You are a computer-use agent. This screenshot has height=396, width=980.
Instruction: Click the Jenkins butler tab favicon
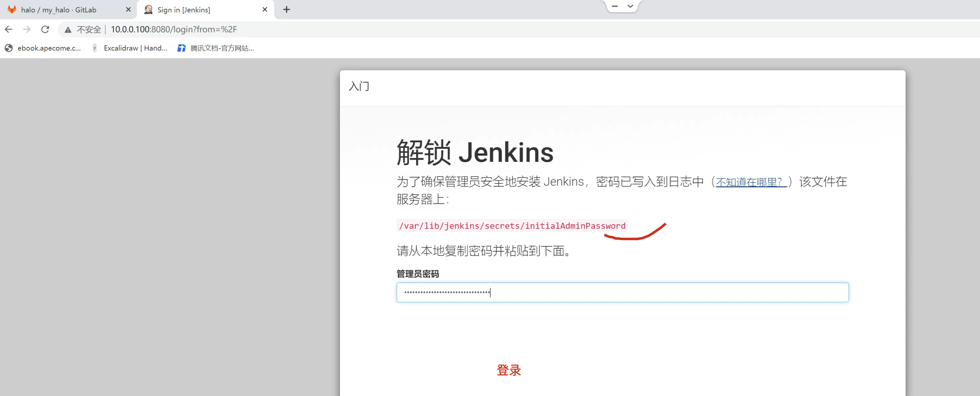(148, 10)
